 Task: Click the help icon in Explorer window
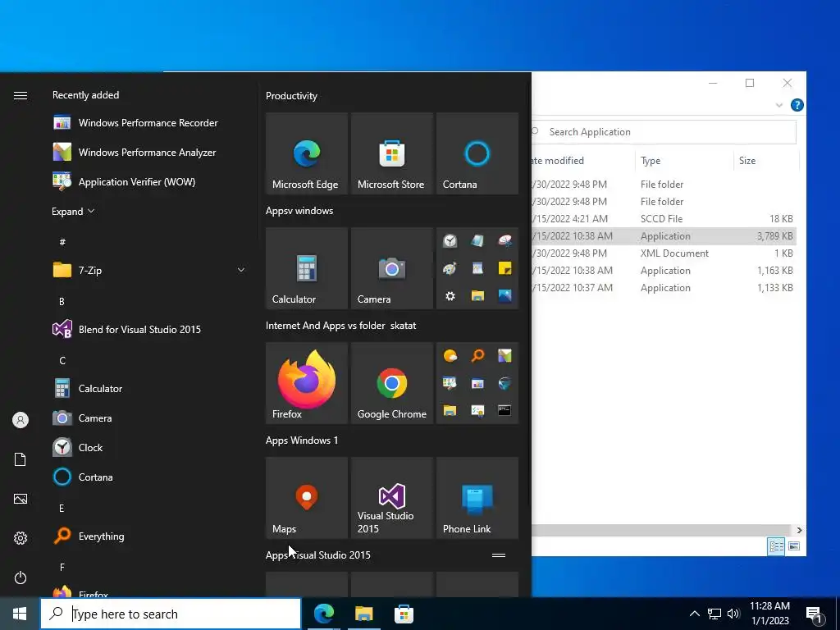click(797, 105)
